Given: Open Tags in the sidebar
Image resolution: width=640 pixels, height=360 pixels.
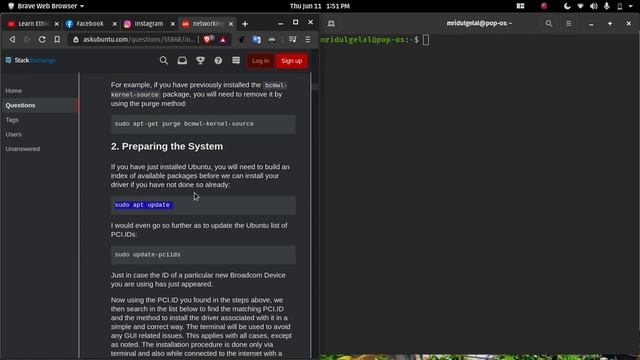Looking at the screenshot, I should pos(12,120).
